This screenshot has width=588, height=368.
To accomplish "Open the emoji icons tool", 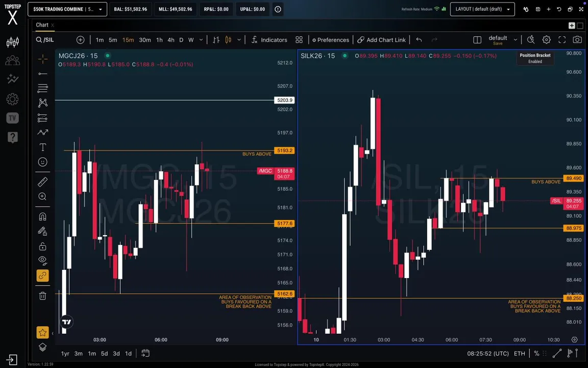I will tap(43, 162).
